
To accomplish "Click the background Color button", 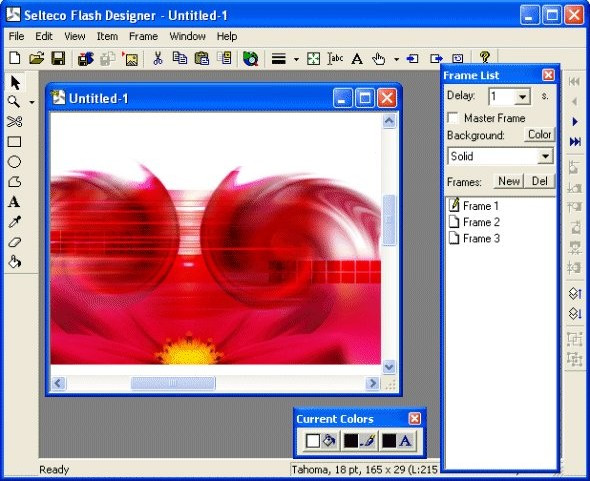I will click(539, 135).
